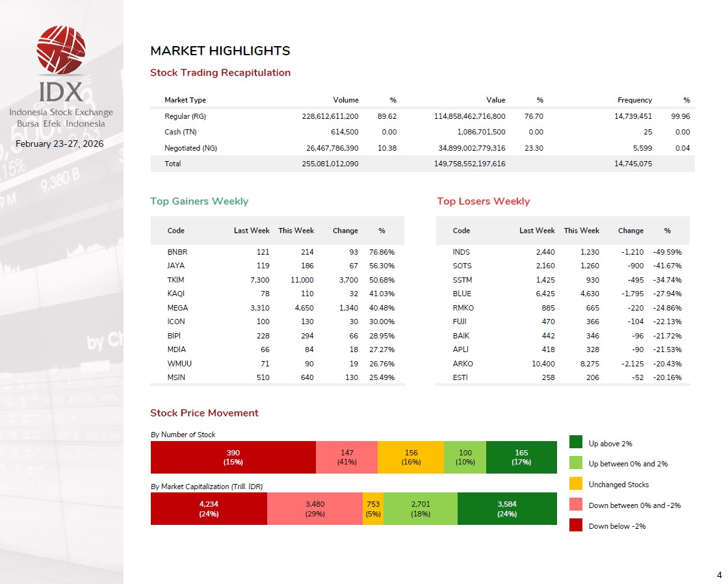Click the '390 (15%)' dark red bar segment

coord(233,457)
